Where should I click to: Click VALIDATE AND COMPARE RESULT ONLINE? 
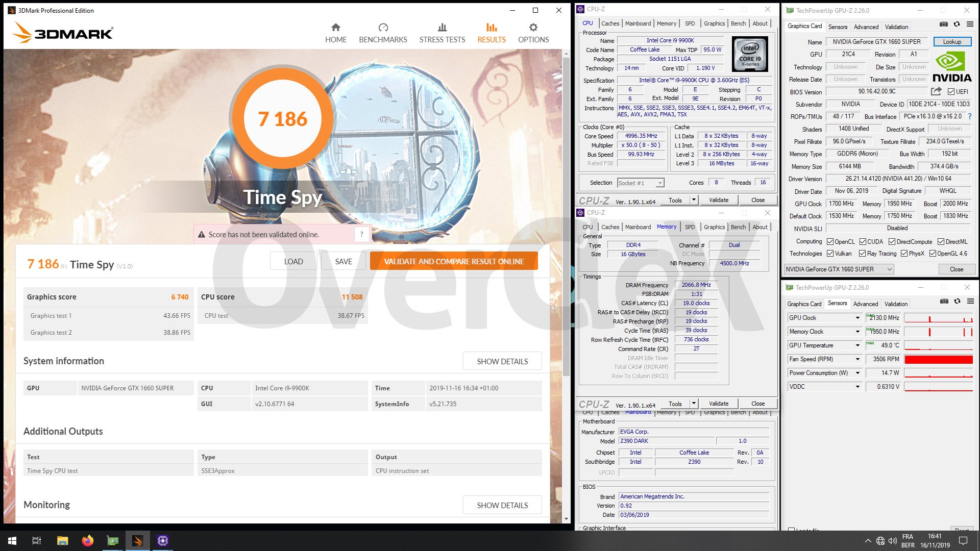pos(454,261)
